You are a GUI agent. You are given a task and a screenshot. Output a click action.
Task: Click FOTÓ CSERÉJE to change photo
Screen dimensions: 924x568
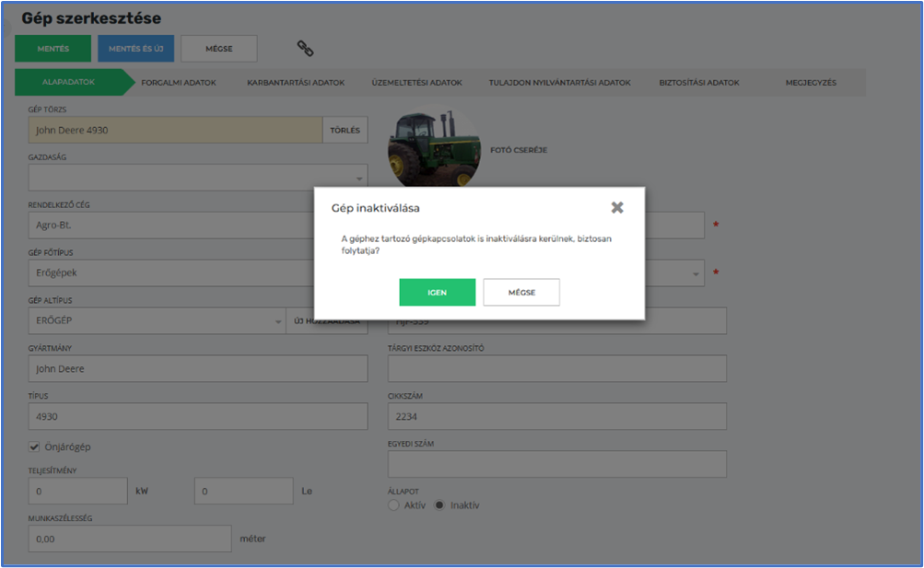tap(519, 149)
